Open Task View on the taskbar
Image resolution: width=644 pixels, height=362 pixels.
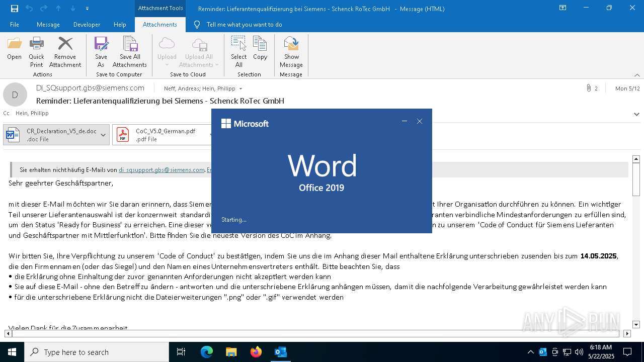pos(181,352)
